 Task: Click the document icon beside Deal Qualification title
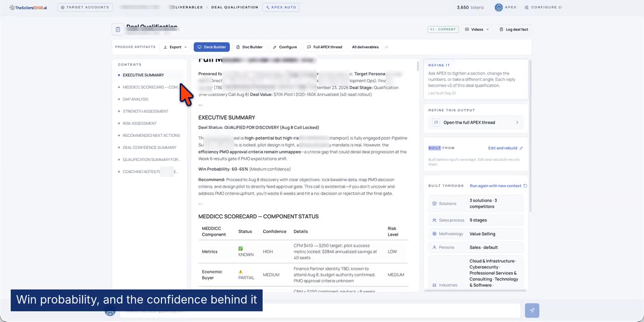point(118,30)
